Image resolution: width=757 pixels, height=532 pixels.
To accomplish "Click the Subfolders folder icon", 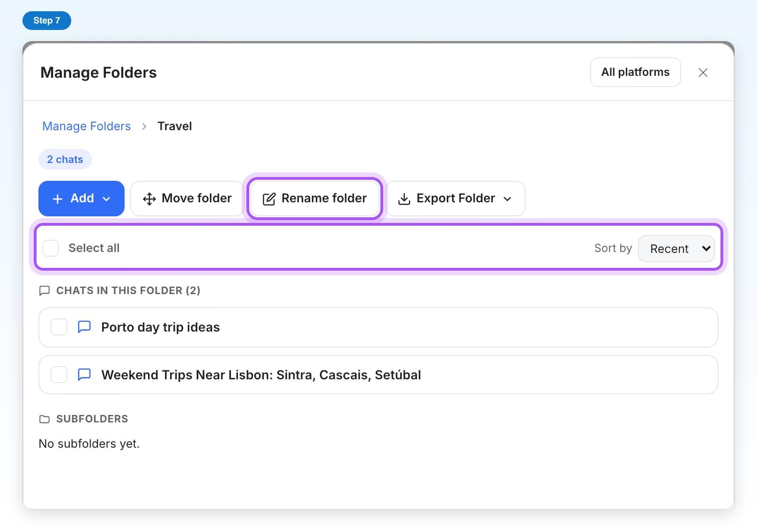I will (x=45, y=419).
